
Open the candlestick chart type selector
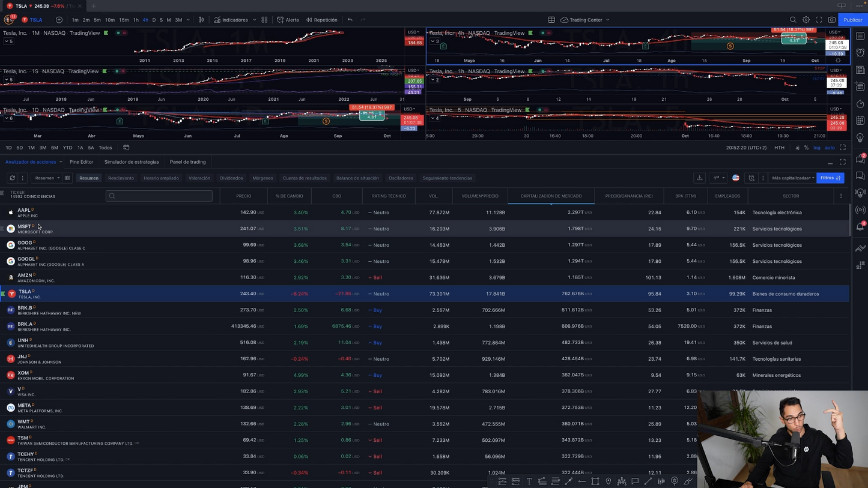tap(201, 20)
